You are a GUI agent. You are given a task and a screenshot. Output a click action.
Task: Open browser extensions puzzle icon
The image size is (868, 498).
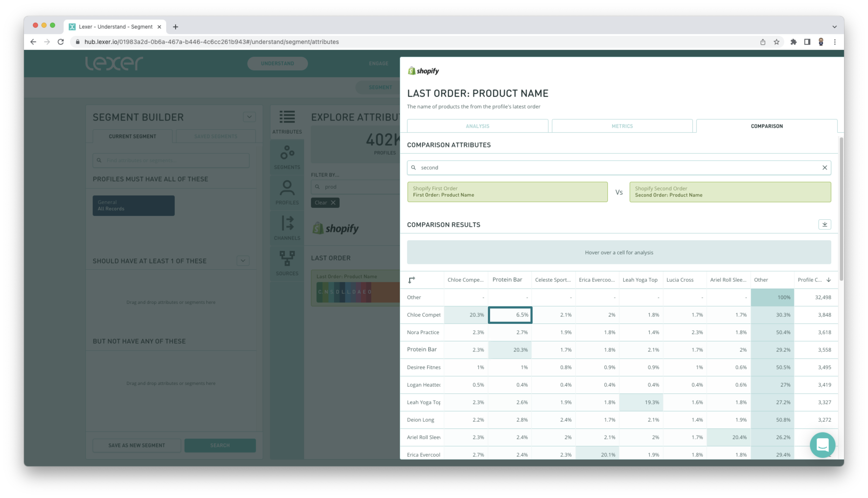point(793,42)
